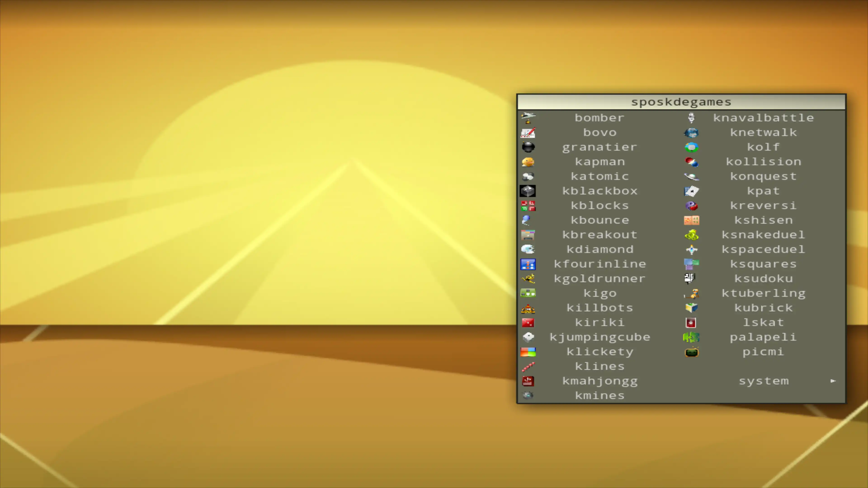
Task: Click the bomber airplane icon
Action: 528,118
